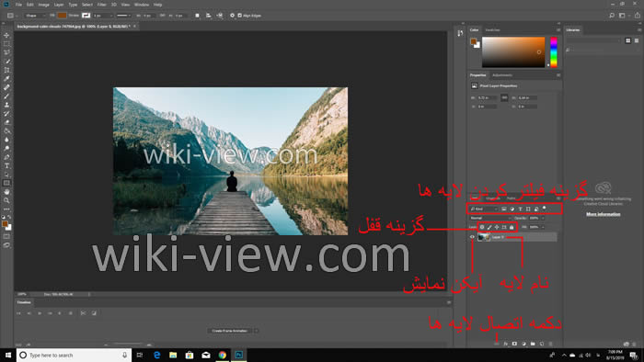
Task: Open the Layer menu
Action: pos(59,5)
